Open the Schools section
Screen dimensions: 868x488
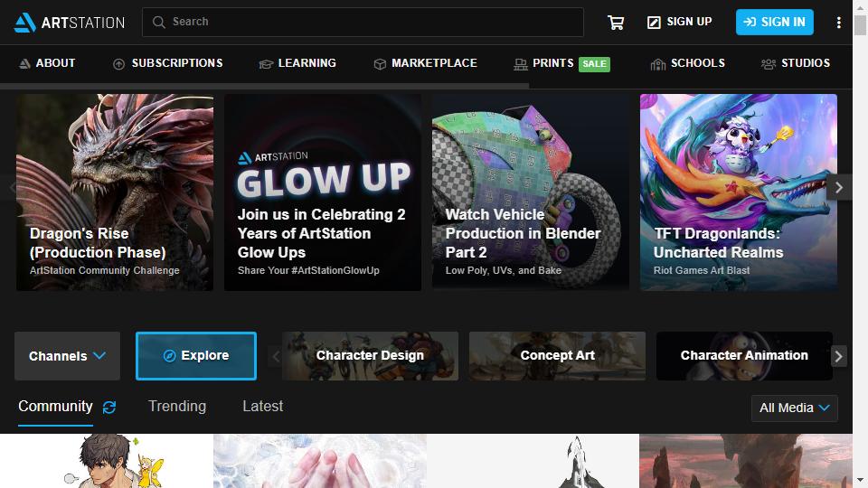click(x=687, y=63)
